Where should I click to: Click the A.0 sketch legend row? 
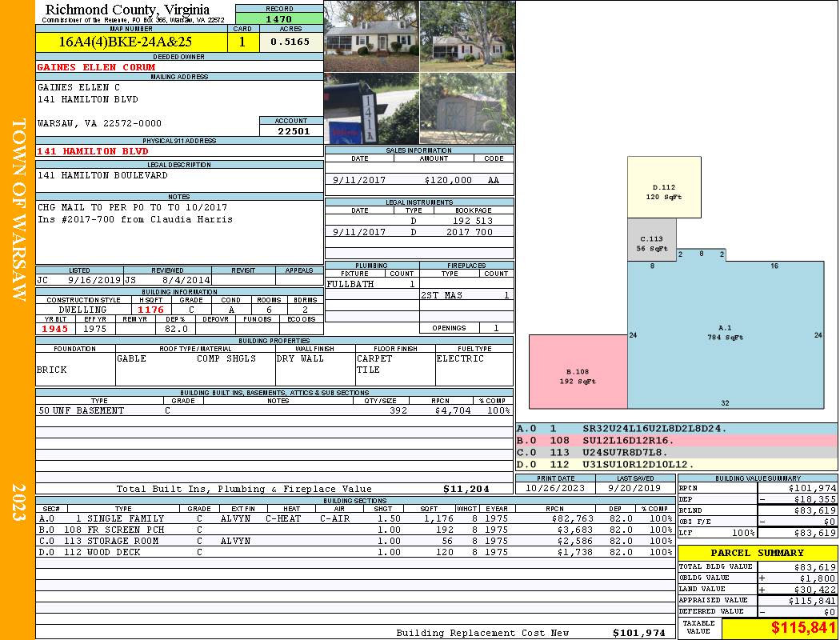(676, 429)
